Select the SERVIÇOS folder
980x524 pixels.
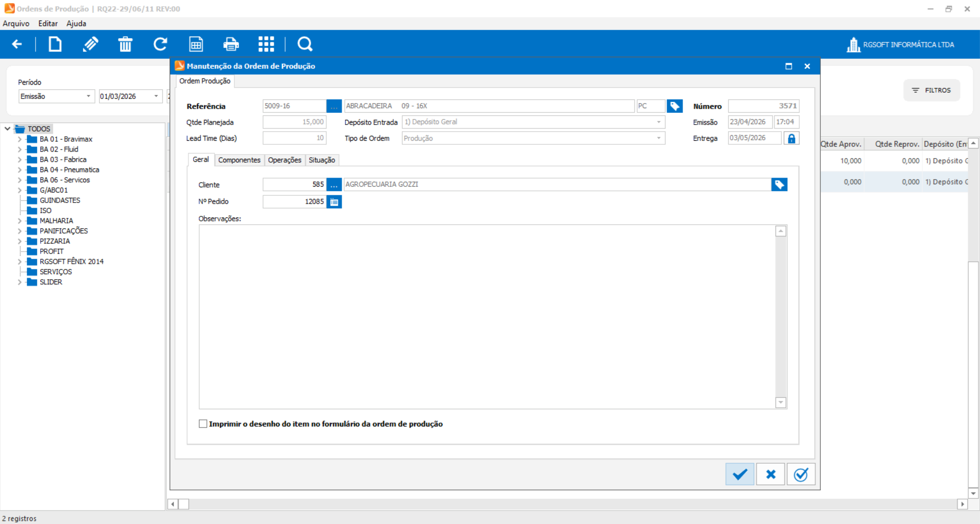coord(56,272)
